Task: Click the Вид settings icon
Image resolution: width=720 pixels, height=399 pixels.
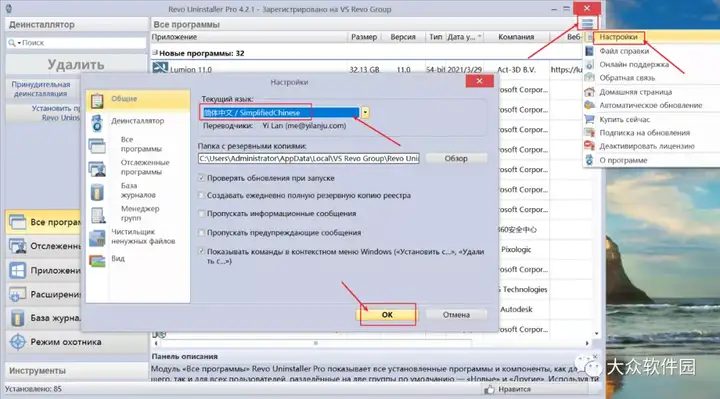Action: pyautogui.click(x=97, y=260)
